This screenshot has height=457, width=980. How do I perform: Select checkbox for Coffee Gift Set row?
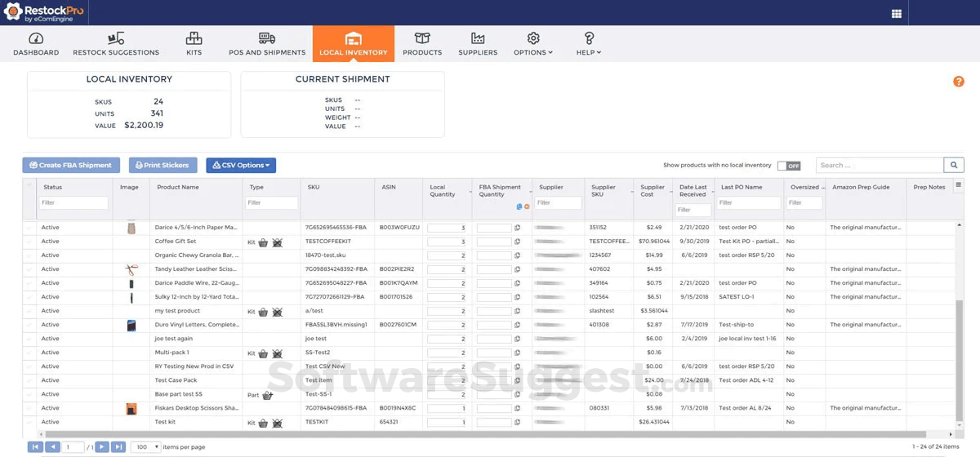pos(29,242)
